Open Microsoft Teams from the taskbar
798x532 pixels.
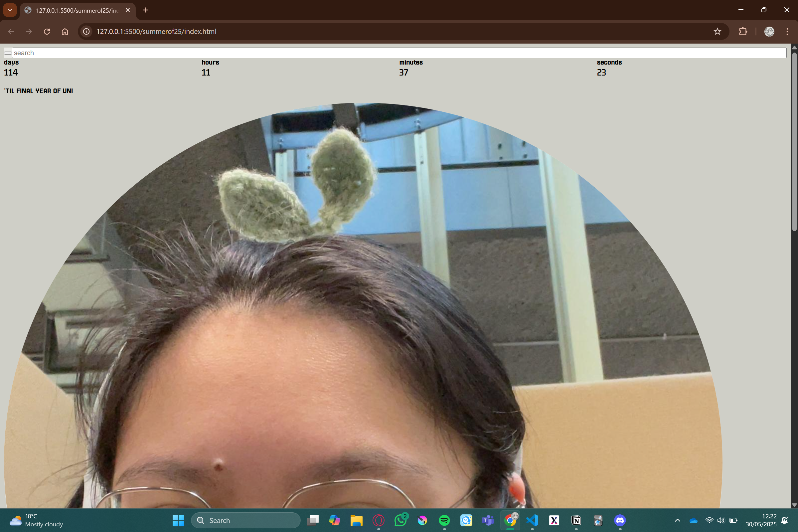pos(488,520)
